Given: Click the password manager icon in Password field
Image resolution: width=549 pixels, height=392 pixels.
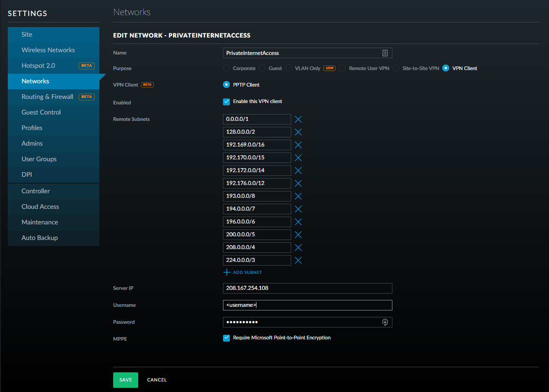Looking at the screenshot, I should 385,322.
